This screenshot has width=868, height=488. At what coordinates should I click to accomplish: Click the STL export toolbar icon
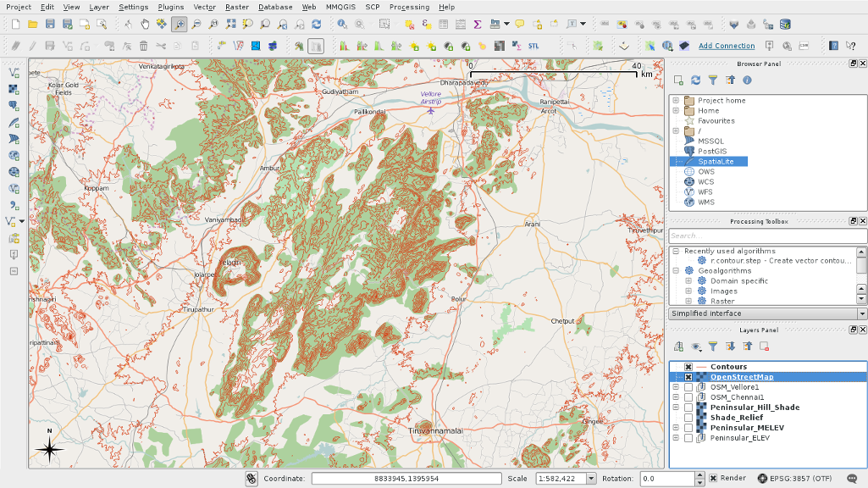534,46
